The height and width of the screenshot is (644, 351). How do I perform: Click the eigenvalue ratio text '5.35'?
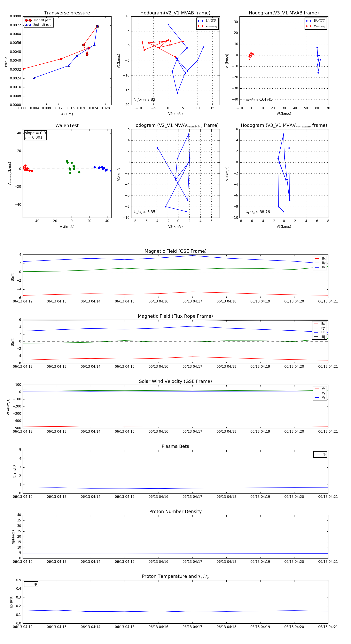(x=151, y=212)
